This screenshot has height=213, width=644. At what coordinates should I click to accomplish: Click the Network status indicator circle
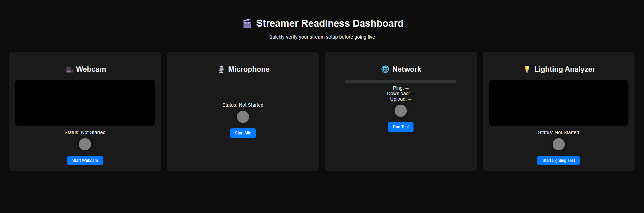[400, 111]
